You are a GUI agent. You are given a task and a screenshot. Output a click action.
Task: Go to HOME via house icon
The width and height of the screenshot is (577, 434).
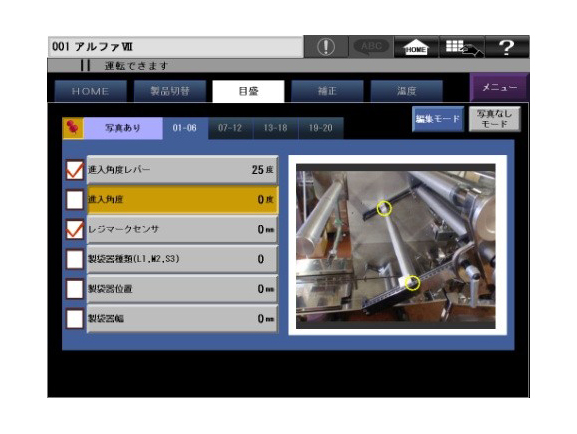tap(416, 47)
